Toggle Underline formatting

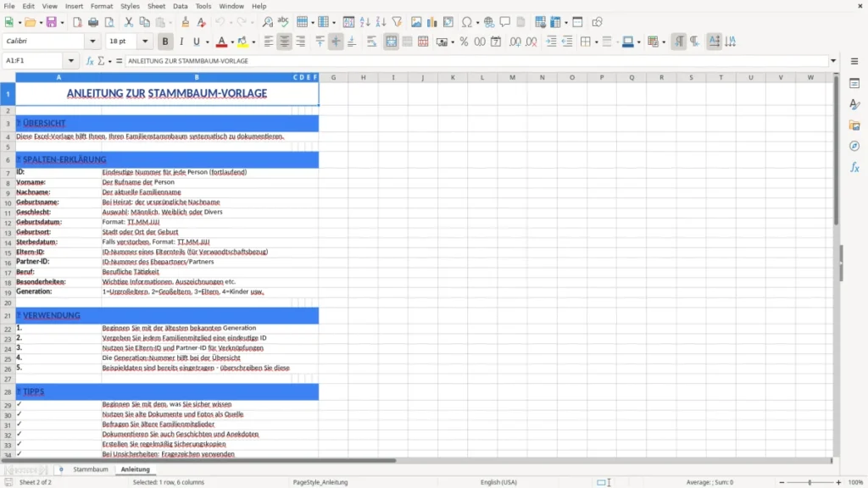coord(197,42)
